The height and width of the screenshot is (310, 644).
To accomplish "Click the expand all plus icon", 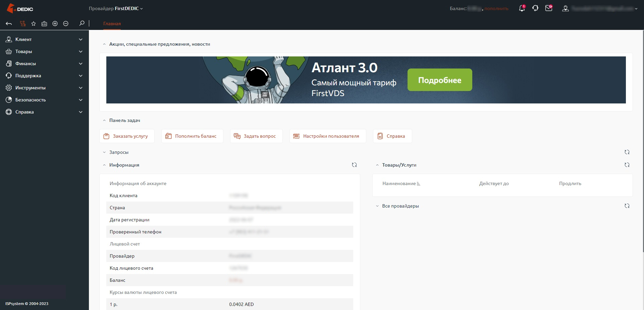I will [x=55, y=24].
